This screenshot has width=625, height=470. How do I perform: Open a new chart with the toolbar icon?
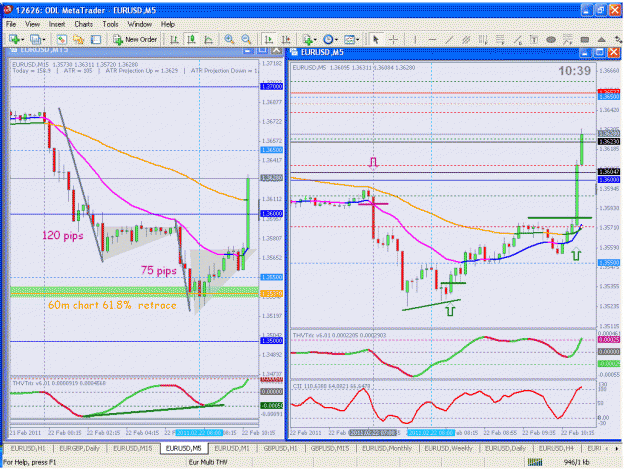(x=14, y=39)
